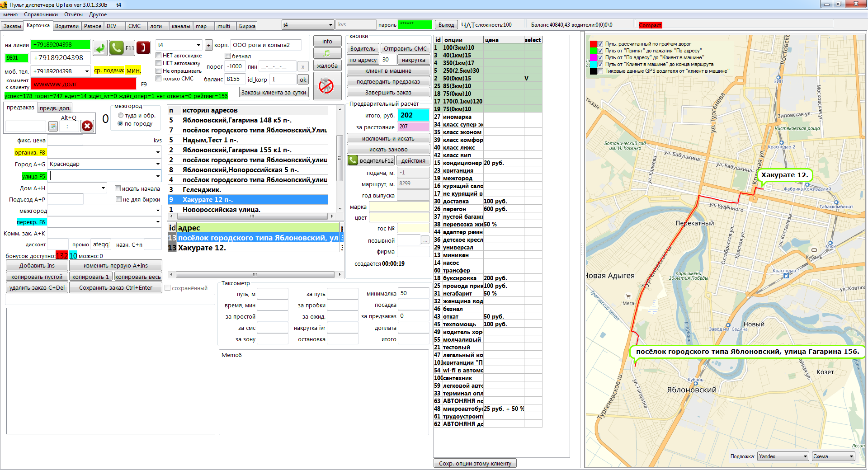This screenshot has height=470, width=868.
Task: Click the plus button next to t4 dropdown
Action: 208,45
